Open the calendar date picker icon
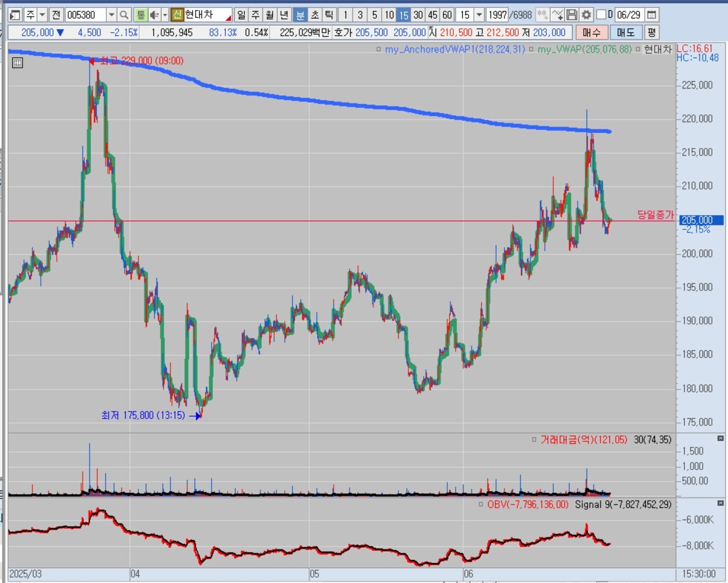The image size is (728, 583). [x=651, y=15]
